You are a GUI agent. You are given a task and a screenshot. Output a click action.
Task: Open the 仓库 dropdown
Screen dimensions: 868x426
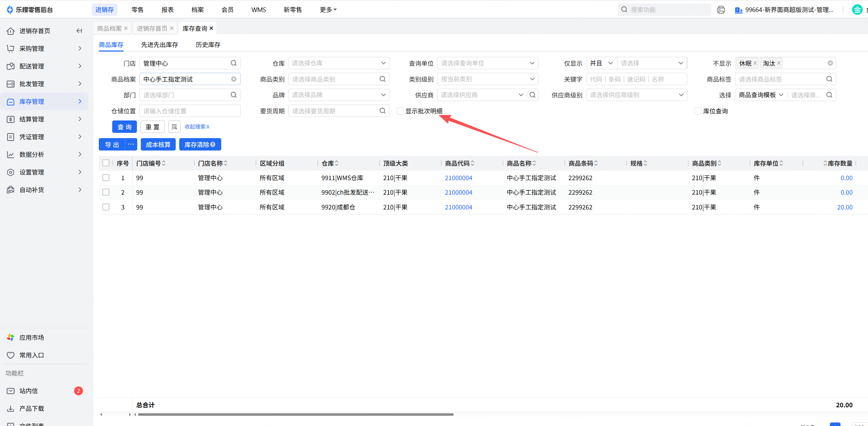(339, 63)
